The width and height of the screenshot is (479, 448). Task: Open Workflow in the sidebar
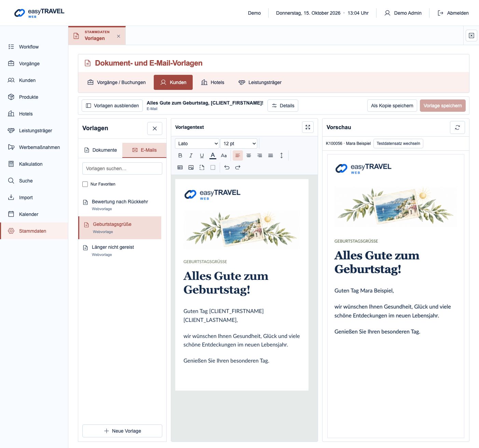tap(34, 47)
